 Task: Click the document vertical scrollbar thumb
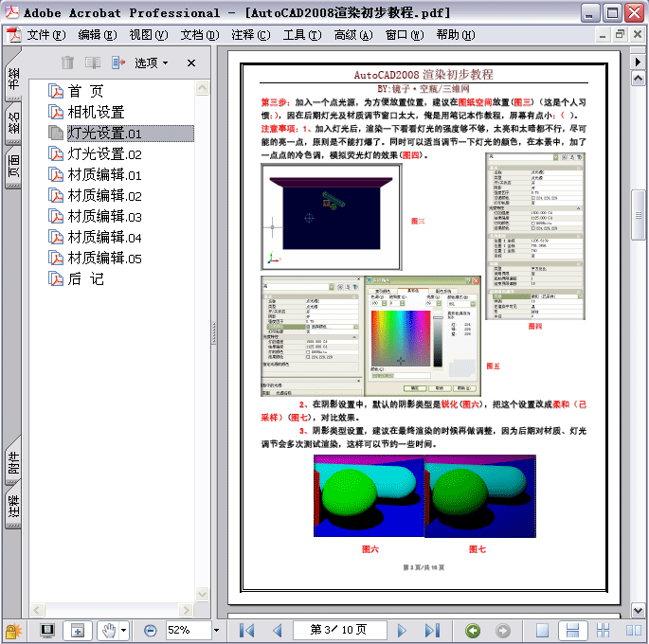(x=638, y=215)
